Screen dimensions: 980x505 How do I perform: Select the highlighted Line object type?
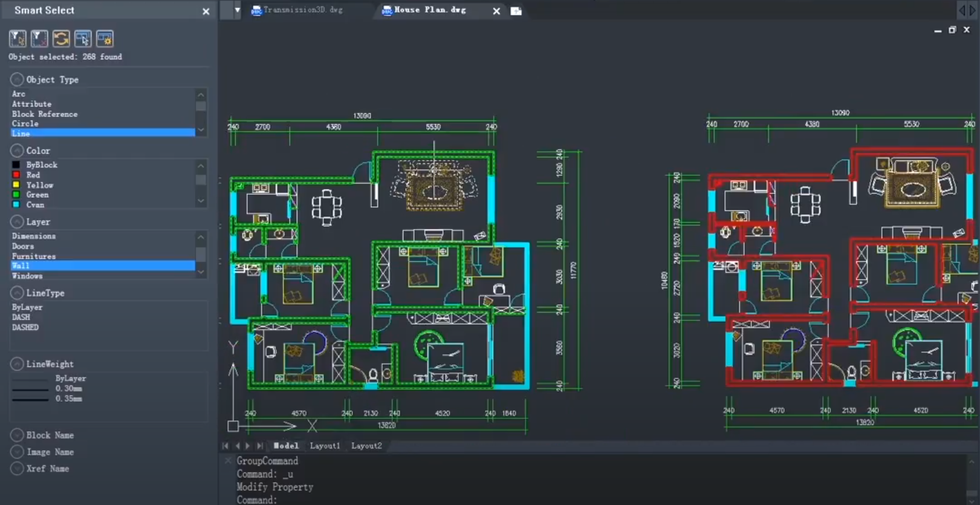pyautogui.click(x=103, y=133)
